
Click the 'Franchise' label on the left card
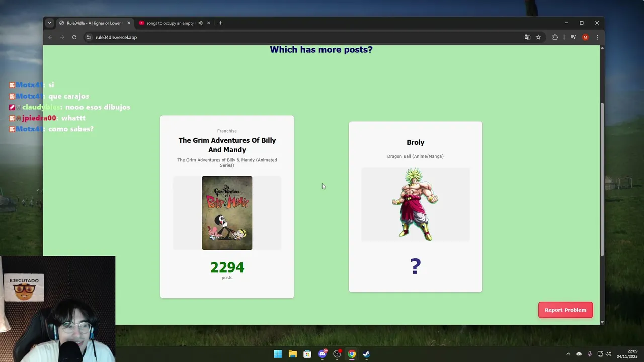[x=227, y=131]
